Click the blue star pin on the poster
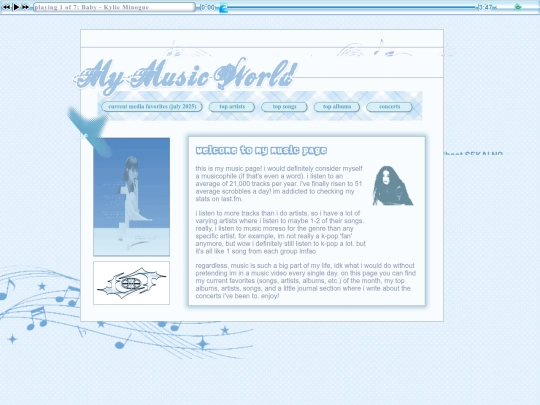This screenshot has width=540, height=405. point(90,131)
